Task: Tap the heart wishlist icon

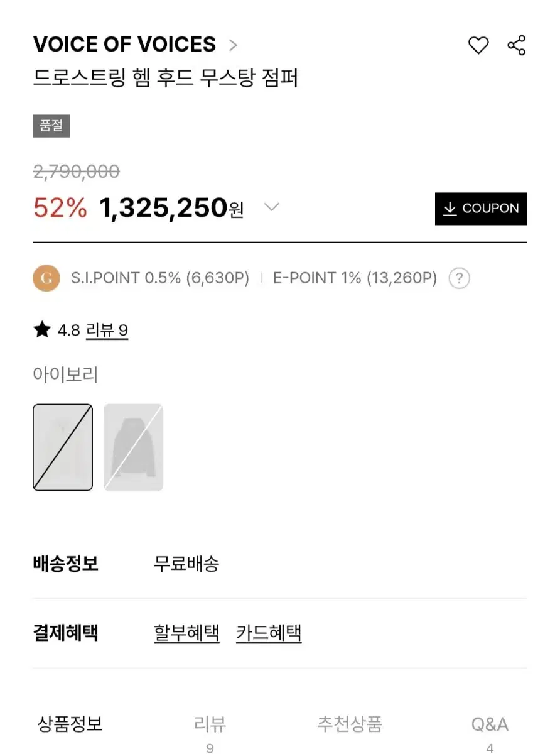Action: [x=478, y=45]
